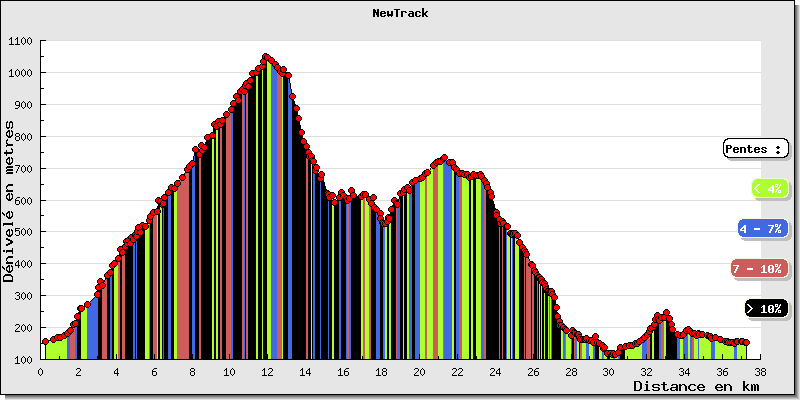Click the 1000 value on the elevation axis
The width and height of the screenshot is (800, 400).
(x=20, y=73)
